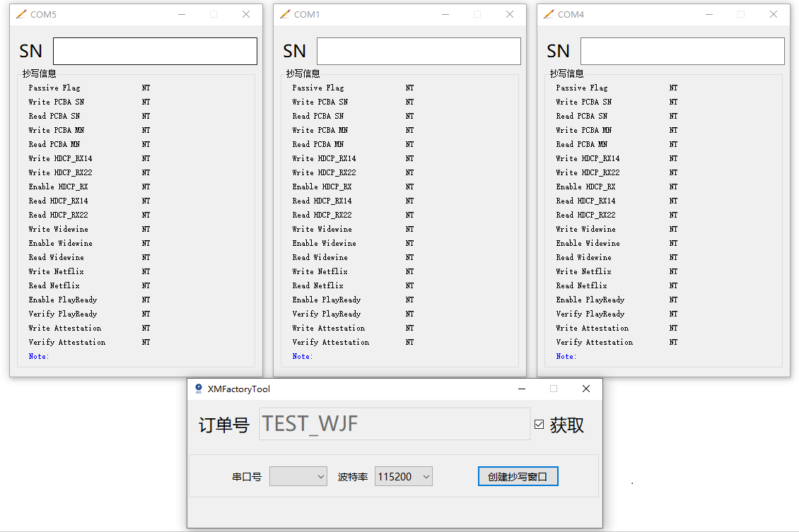Viewport: 799px width, 532px height.
Task: Minimize the COM1 window
Action: tap(445, 14)
